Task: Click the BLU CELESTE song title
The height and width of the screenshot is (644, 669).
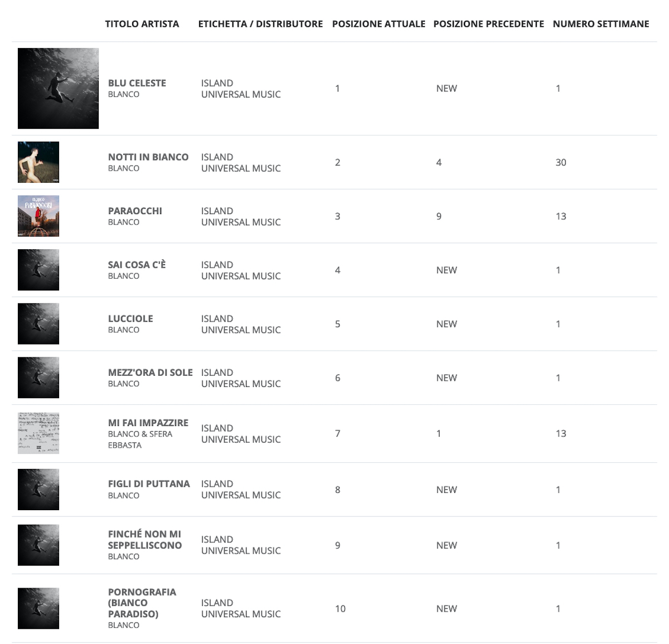Action: pyautogui.click(x=137, y=83)
